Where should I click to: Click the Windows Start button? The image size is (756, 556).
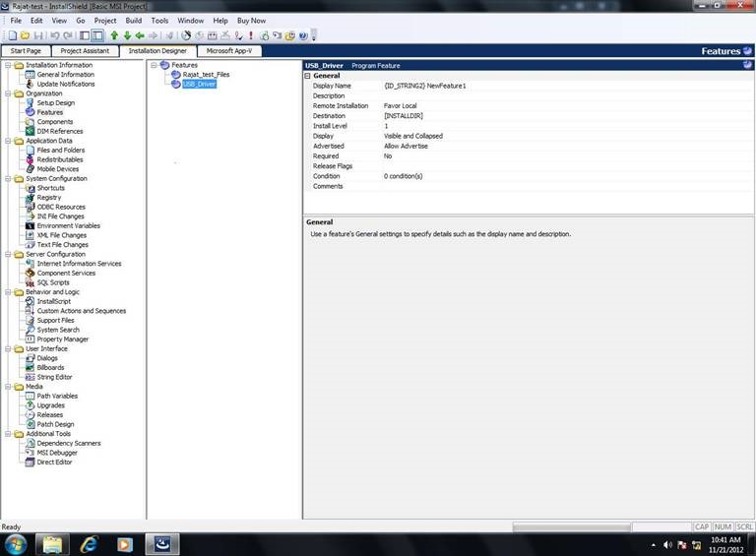(x=16, y=544)
